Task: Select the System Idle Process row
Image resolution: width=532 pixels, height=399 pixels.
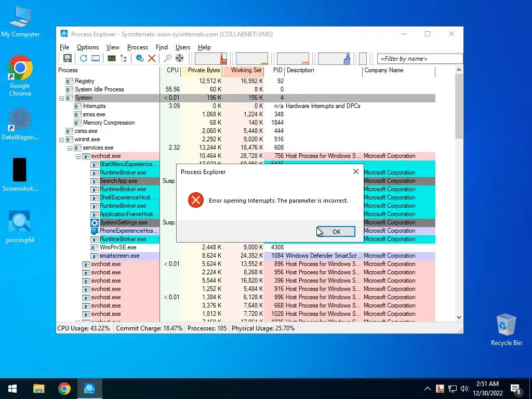Action: [x=246, y=89]
